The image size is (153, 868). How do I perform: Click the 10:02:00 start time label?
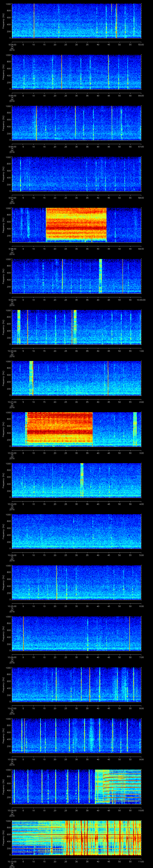[x=12, y=453]
